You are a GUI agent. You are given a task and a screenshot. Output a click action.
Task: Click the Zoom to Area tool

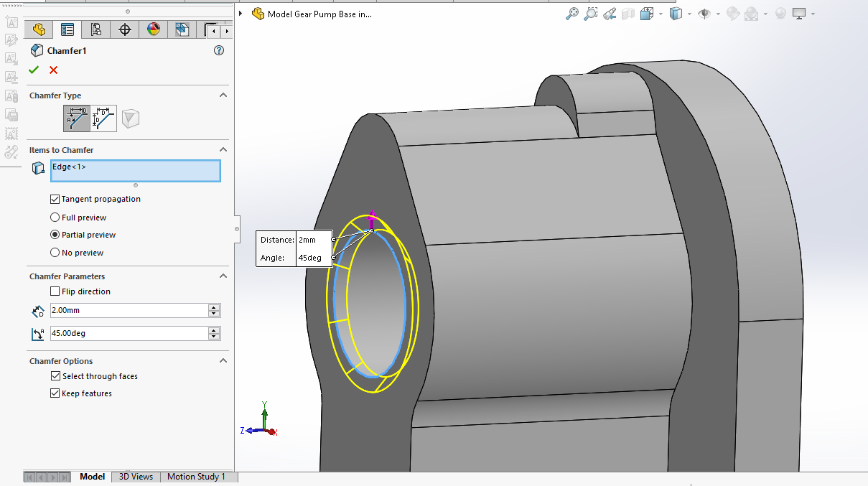click(x=590, y=14)
